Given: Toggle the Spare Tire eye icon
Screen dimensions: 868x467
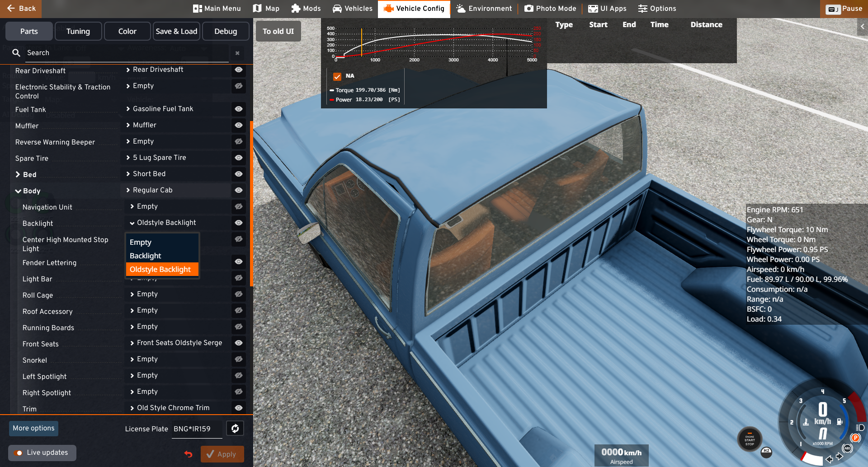Looking at the screenshot, I should [x=239, y=158].
